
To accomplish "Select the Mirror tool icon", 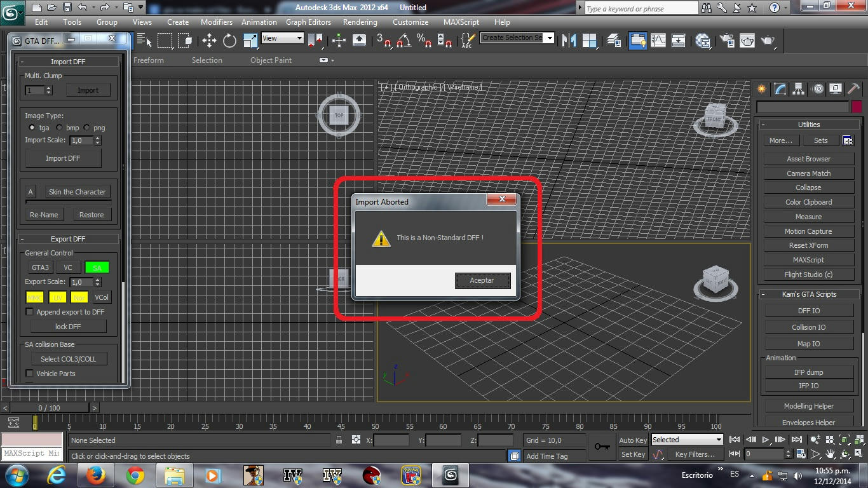I will click(x=569, y=40).
